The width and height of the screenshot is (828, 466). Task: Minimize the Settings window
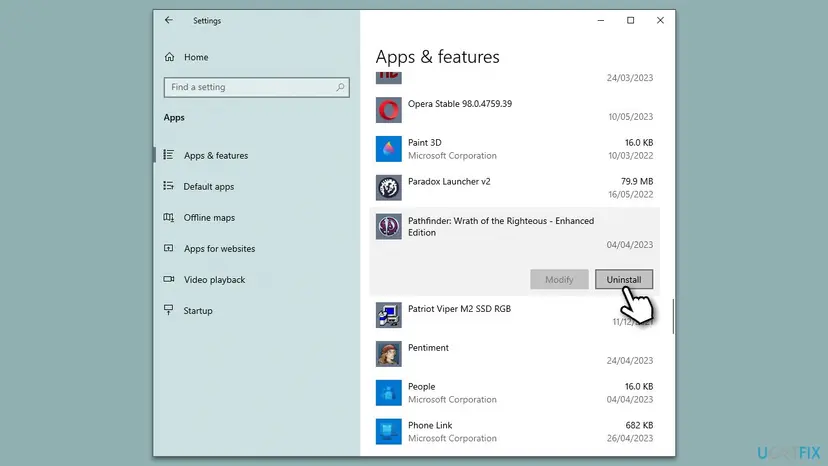(601, 20)
